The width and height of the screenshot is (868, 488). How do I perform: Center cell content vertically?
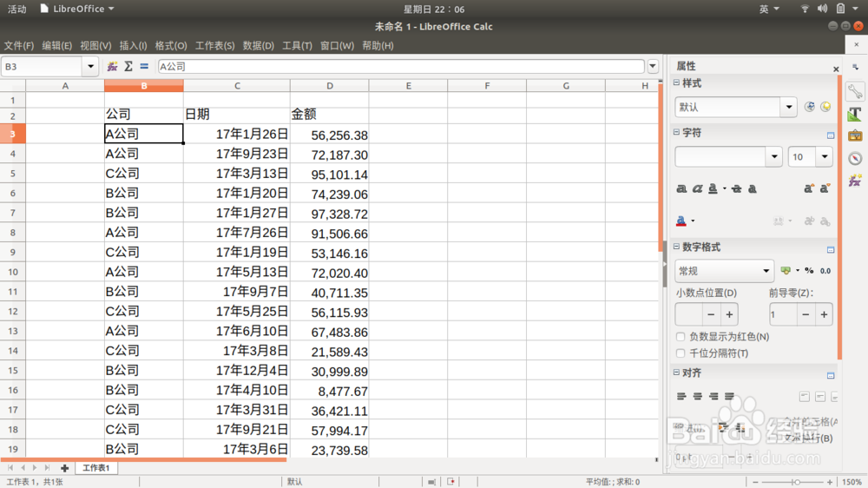820,397
